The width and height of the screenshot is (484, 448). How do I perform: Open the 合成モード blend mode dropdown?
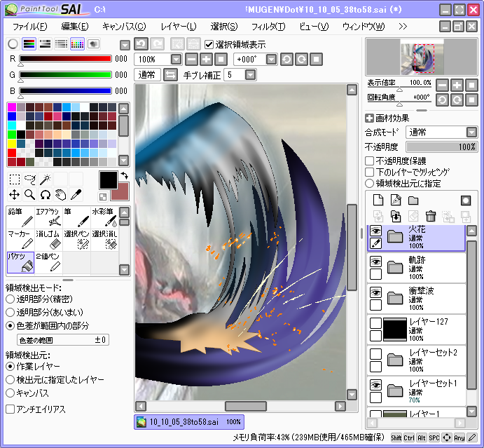[441, 132]
